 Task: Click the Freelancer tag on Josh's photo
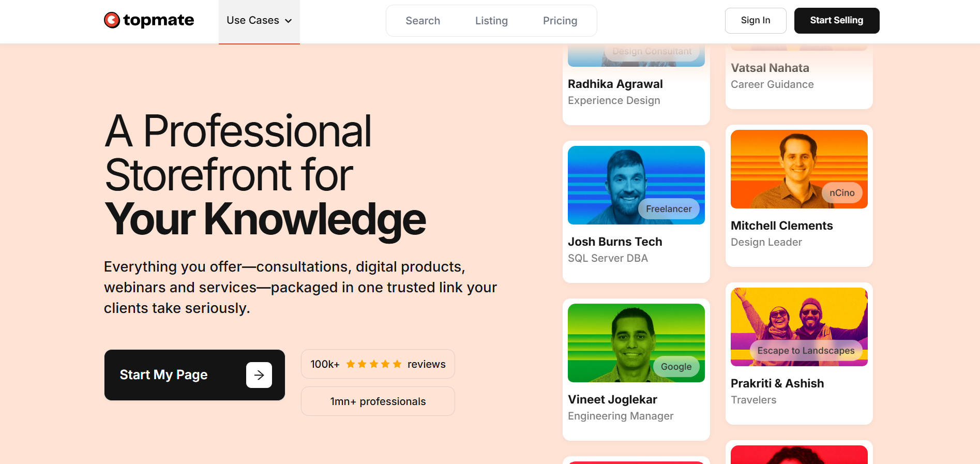[669, 209]
